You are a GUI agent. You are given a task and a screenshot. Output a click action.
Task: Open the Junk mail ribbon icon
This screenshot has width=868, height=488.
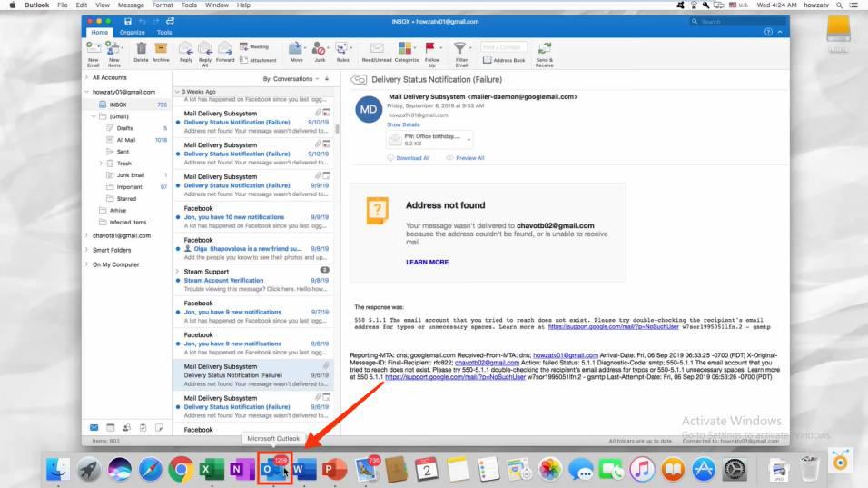click(x=319, y=49)
